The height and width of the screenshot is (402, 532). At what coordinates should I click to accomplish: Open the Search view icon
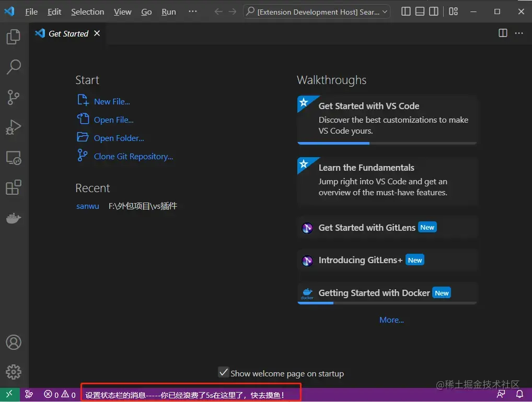14,67
